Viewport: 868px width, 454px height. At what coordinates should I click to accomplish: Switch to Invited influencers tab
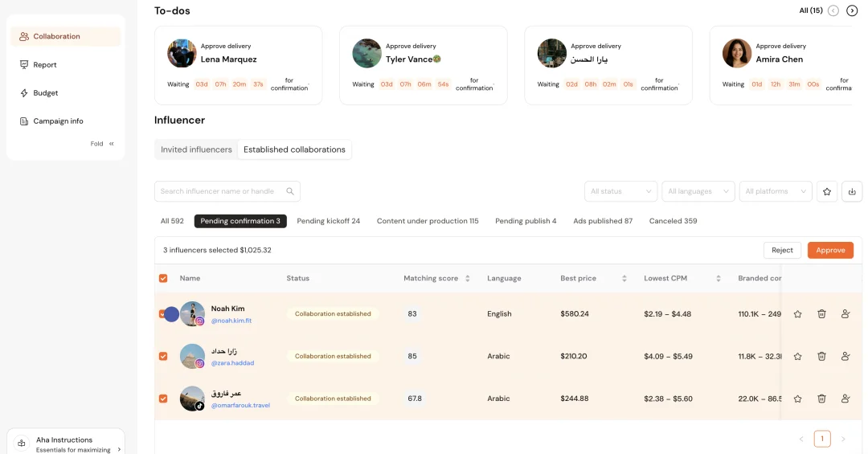[x=196, y=149]
